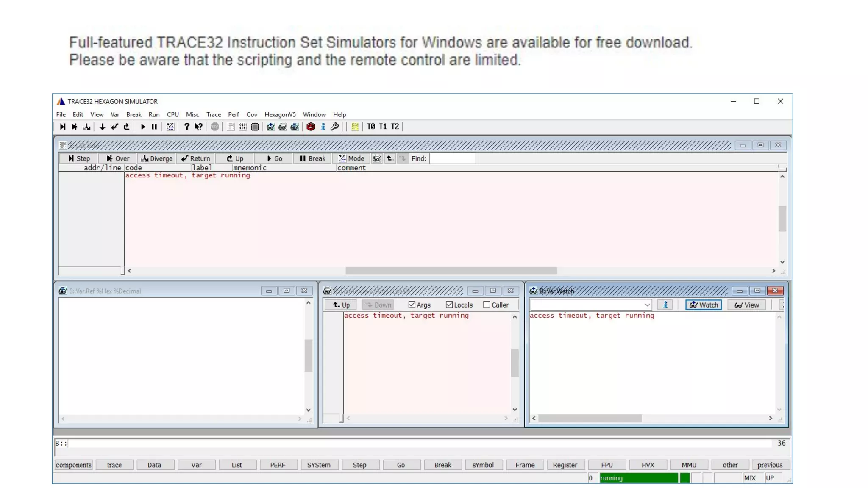Click the wrench settings toolbar icon
This screenshot has height=488, width=868.
tap(335, 127)
